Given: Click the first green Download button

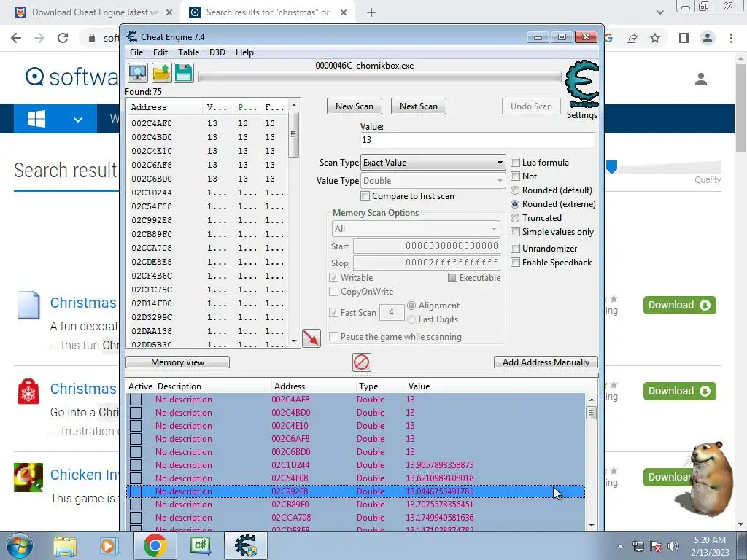Looking at the screenshot, I should 679,306.
